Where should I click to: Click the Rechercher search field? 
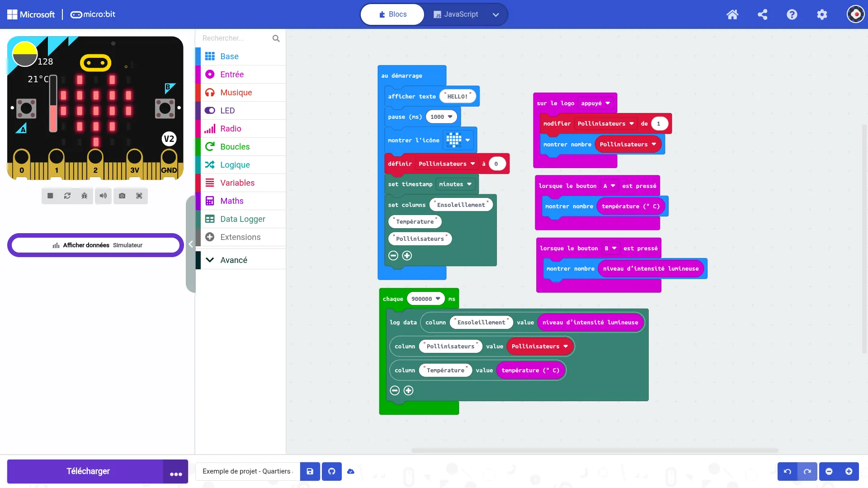(235, 38)
